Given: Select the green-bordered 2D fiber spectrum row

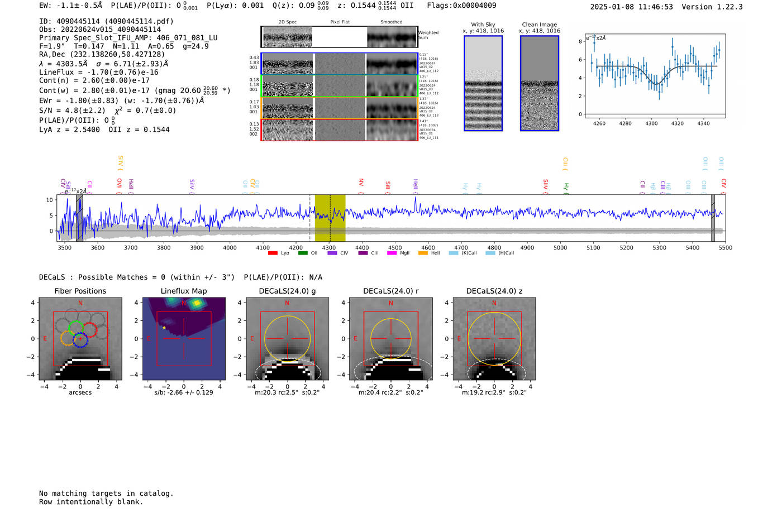Looking at the screenshot, I should [339, 85].
